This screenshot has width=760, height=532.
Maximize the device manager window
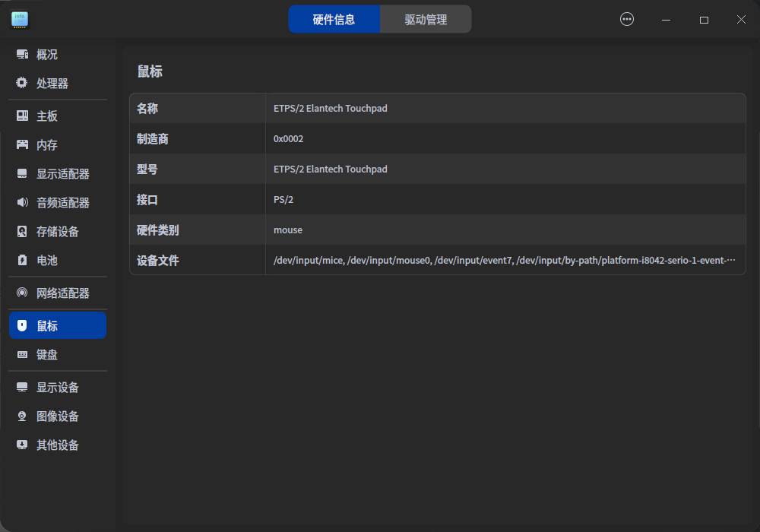click(x=704, y=20)
